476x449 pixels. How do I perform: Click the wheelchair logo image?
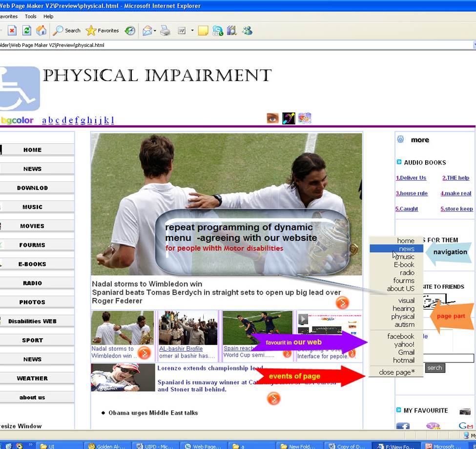(x=19, y=88)
